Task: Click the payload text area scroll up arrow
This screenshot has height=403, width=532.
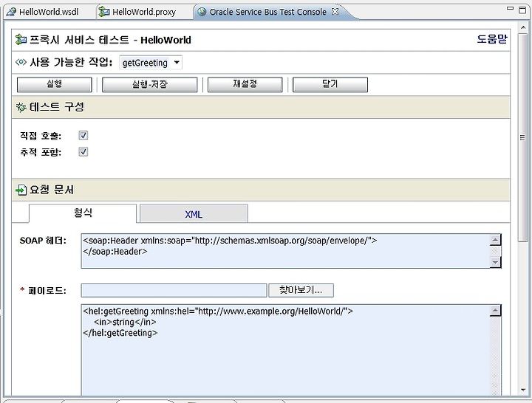Action: point(495,310)
